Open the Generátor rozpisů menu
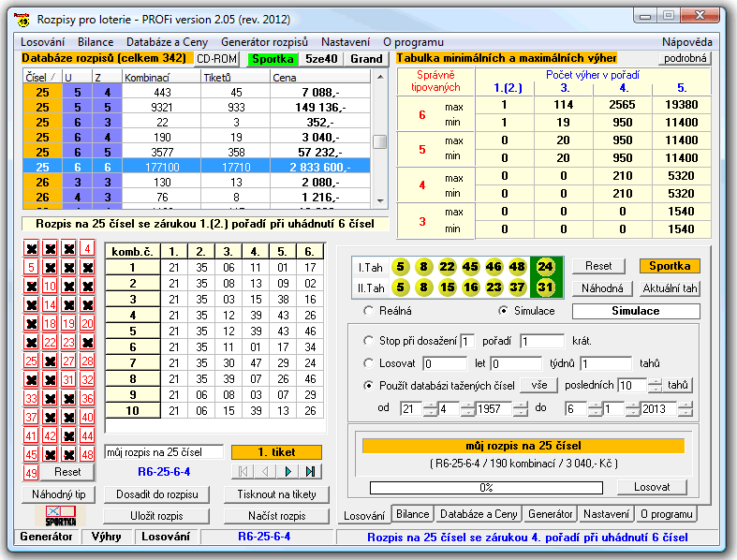737x560 pixels. pos(265,42)
